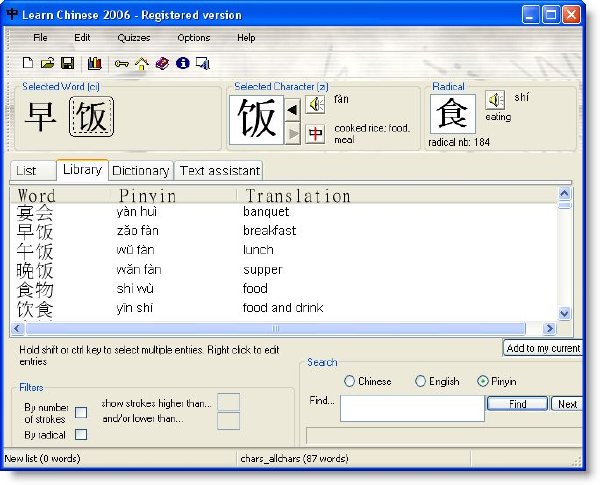Play the pronunciation of fàn character
The width and height of the screenshot is (600, 485).
[x=315, y=105]
